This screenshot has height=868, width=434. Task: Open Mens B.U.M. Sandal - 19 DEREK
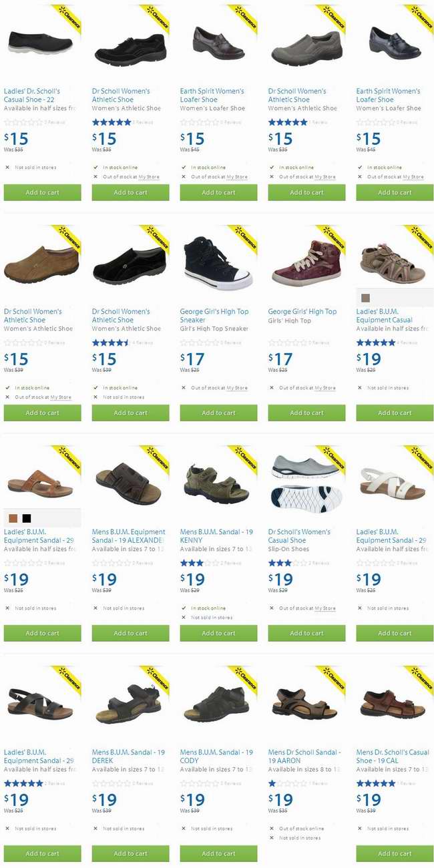[128, 756]
